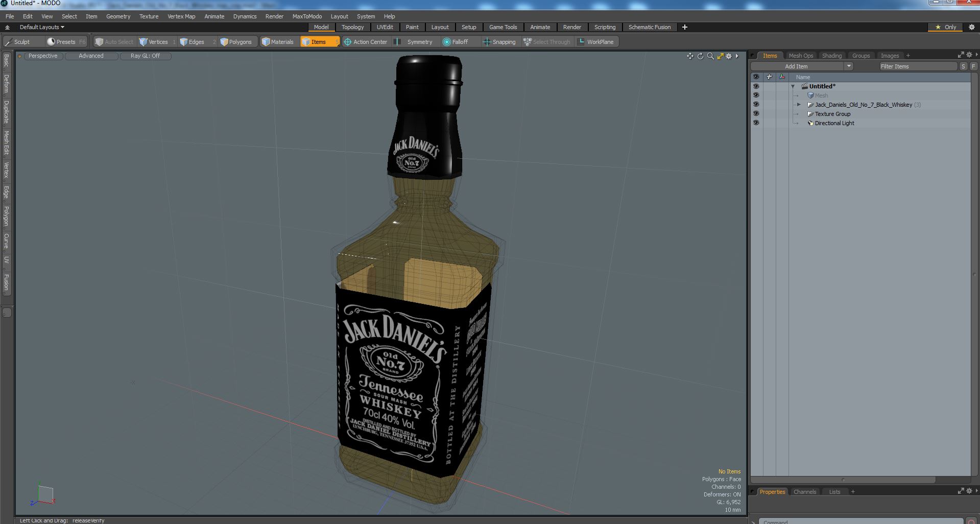Hide the Jack_Daniels_Old_No_7_Black_Whiskey group
The width and height of the screenshot is (980, 524).
click(756, 105)
